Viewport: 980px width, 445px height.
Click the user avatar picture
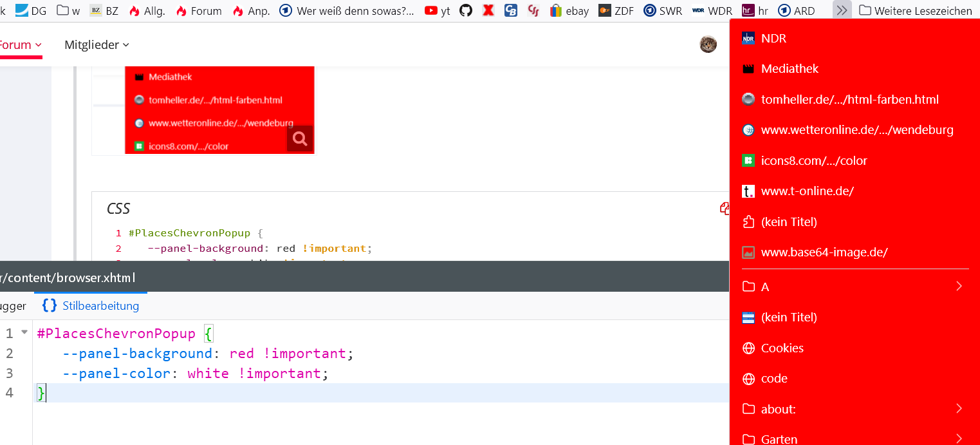pyautogui.click(x=708, y=44)
